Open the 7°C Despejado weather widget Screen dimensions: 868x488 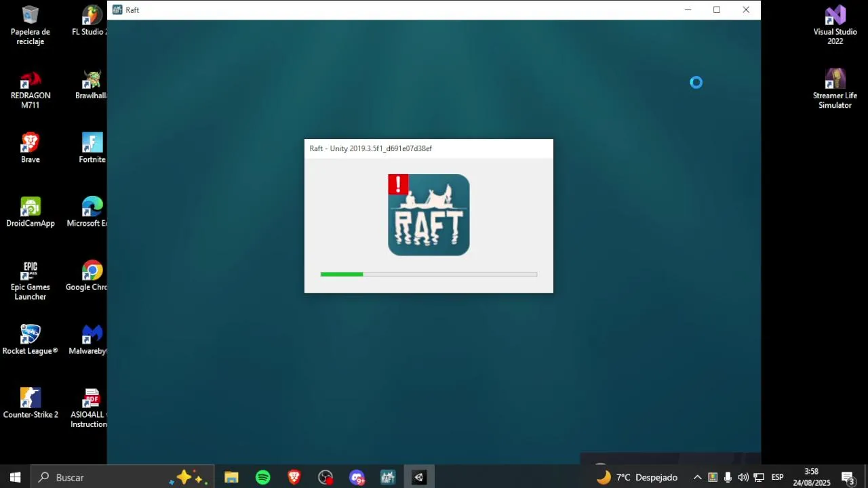(x=636, y=477)
